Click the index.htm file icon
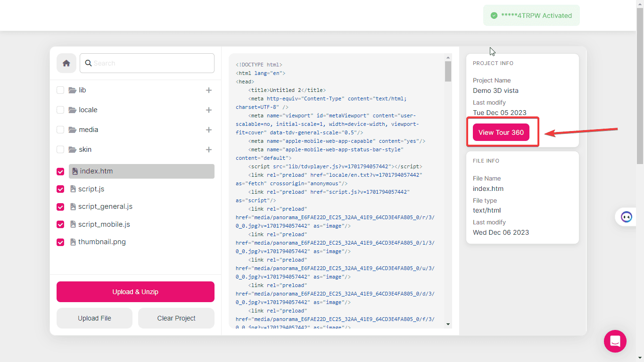The height and width of the screenshot is (362, 644). (x=75, y=171)
